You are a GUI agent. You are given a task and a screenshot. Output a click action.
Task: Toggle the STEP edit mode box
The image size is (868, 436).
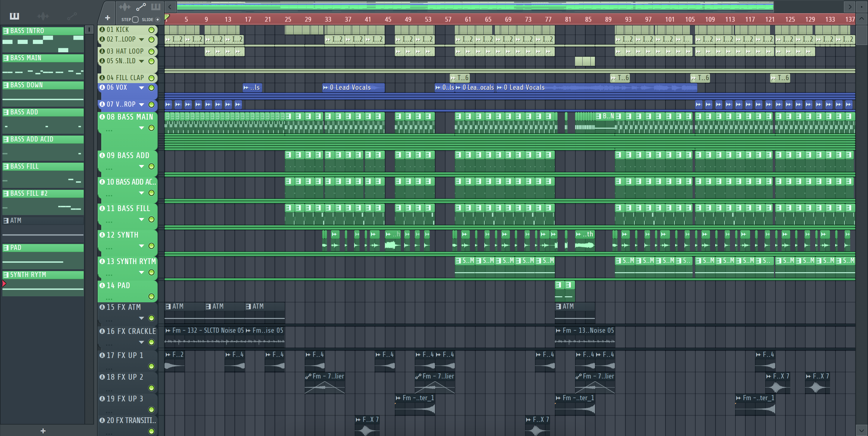point(135,20)
